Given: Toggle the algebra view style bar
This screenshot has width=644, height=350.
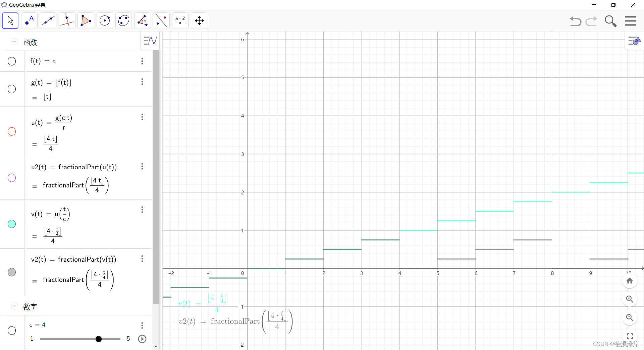Looking at the screenshot, I should [150, 41].
